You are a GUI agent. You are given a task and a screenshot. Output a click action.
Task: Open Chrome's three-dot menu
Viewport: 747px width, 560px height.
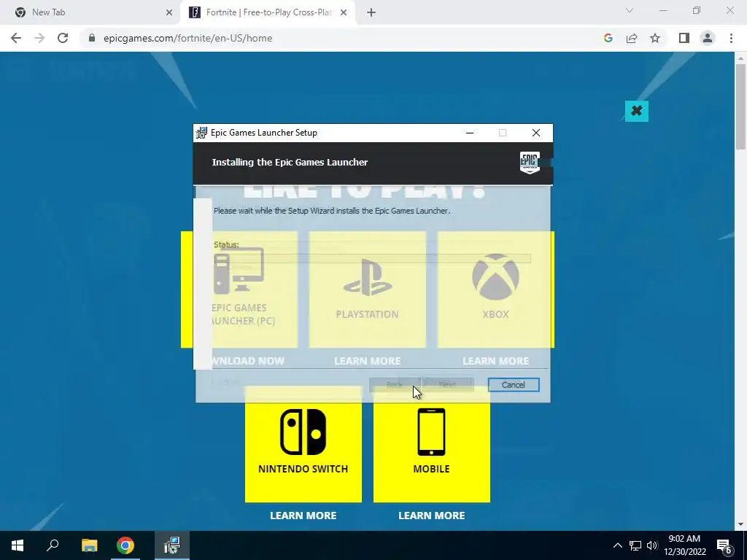click(x=731, y=38)
